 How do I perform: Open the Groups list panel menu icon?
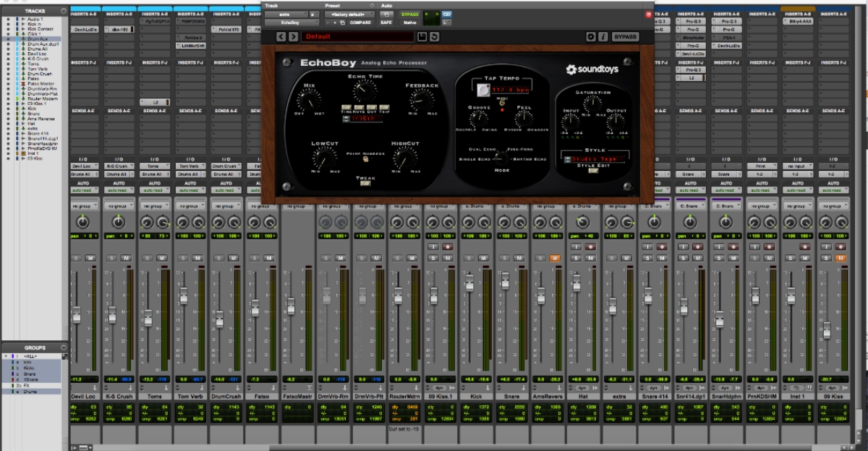point(64,348)
